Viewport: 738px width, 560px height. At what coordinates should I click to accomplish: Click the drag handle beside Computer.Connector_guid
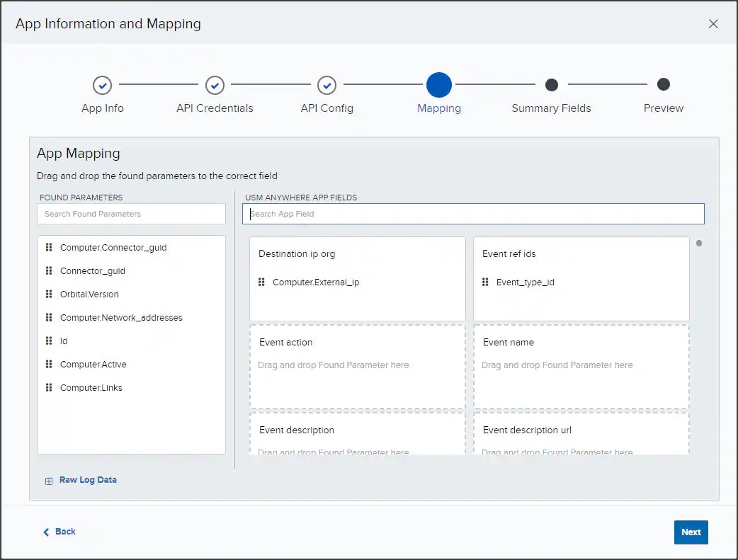pyautogui.click(x=49, y=248)
